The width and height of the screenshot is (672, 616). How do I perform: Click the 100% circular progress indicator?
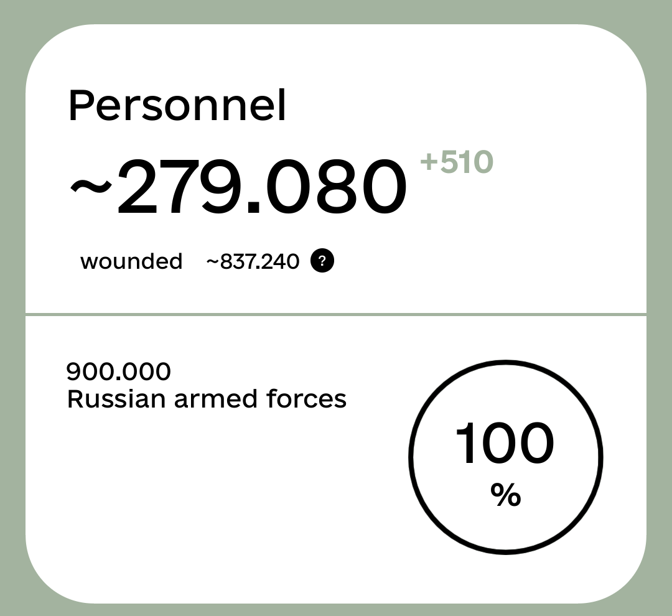pyautogui.click(x=506, y=457)
